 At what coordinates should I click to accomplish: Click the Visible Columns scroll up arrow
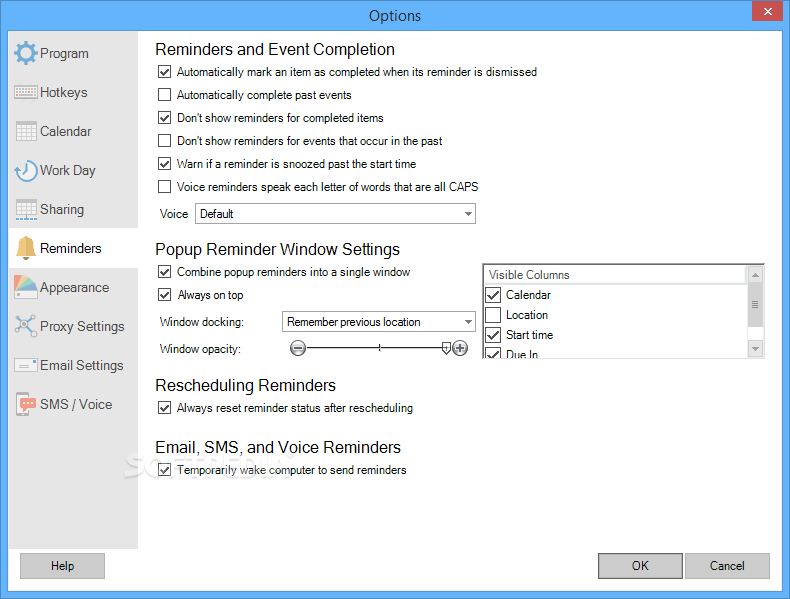pyautogui.click(x=755, y=275)
